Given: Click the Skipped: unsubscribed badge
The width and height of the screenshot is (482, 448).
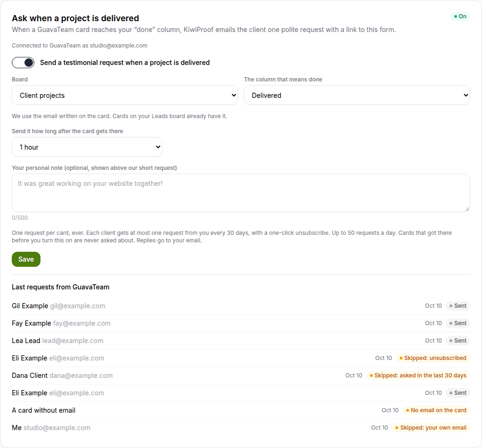Looking at the screenshot, I should pos(433,358).
